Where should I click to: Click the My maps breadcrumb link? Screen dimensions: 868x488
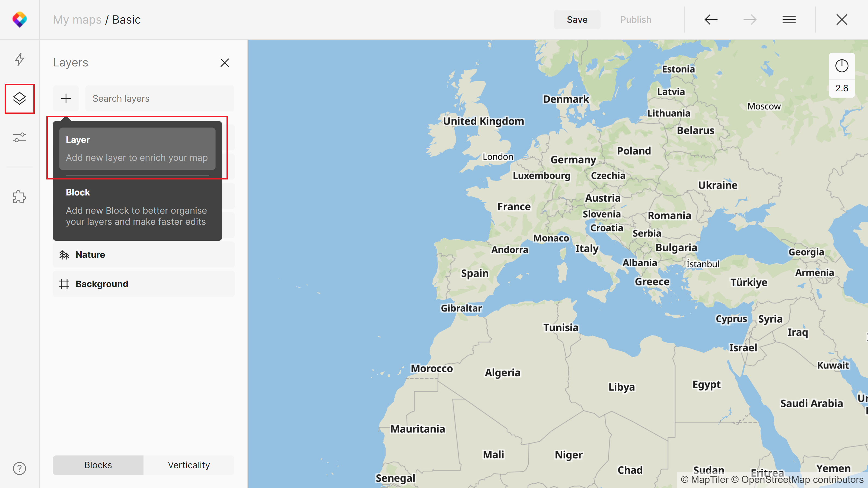coord(77,20)
